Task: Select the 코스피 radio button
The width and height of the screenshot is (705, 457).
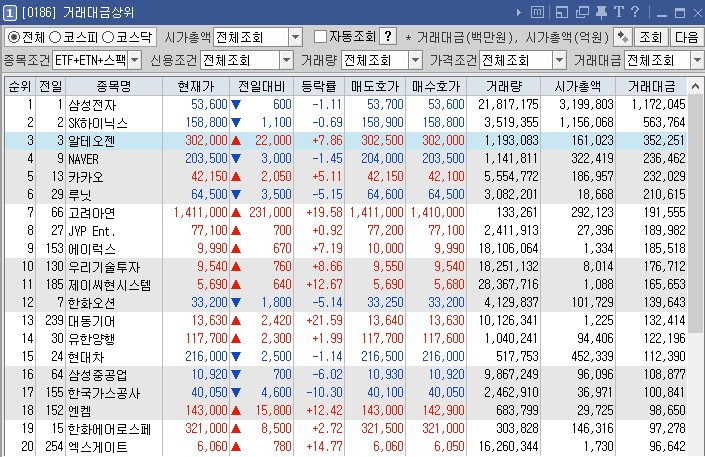Action: [55, 37]
